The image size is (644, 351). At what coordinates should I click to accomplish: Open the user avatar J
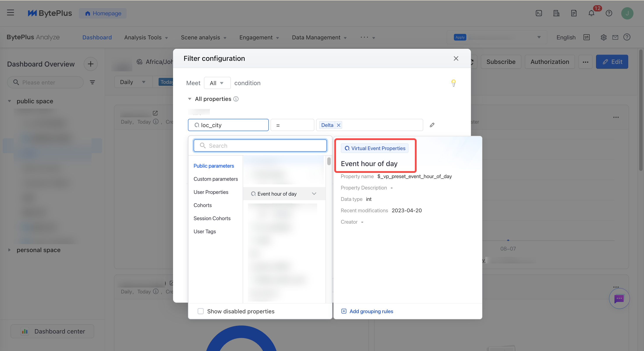click(627, 13)
